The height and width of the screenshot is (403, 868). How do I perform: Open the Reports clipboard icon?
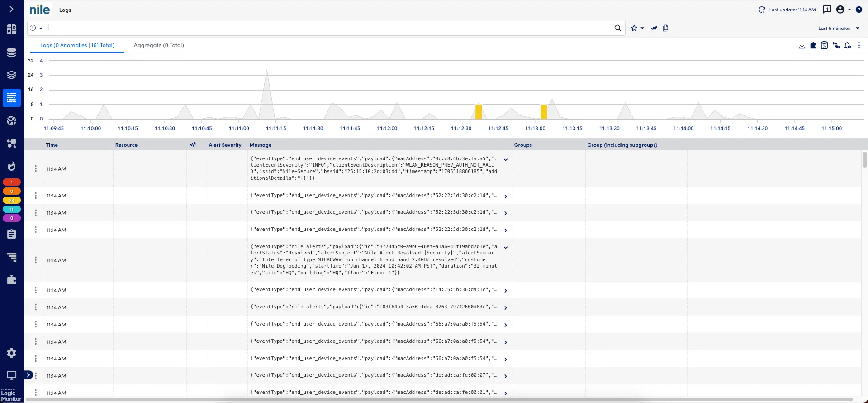pos(12,234)
